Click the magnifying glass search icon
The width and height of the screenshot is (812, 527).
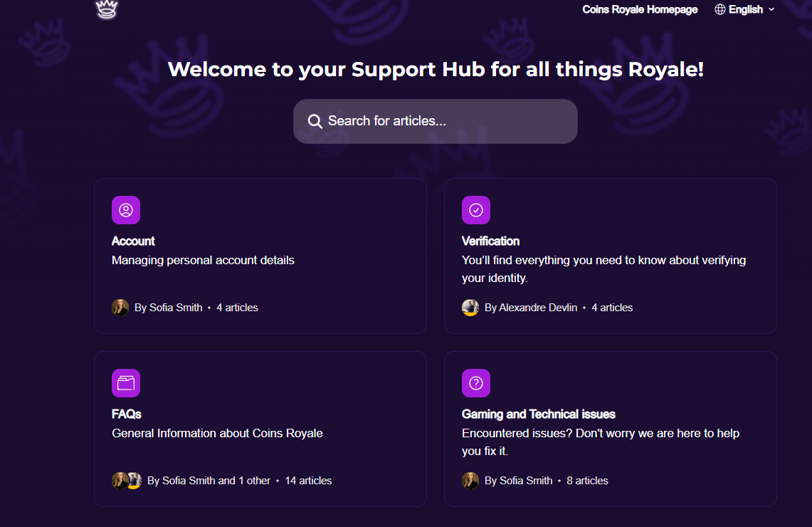315,121
